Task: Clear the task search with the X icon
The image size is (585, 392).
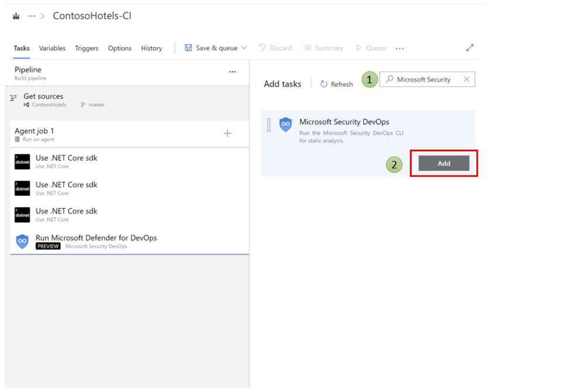Action: pyautogui.click(x=466, y=79)
